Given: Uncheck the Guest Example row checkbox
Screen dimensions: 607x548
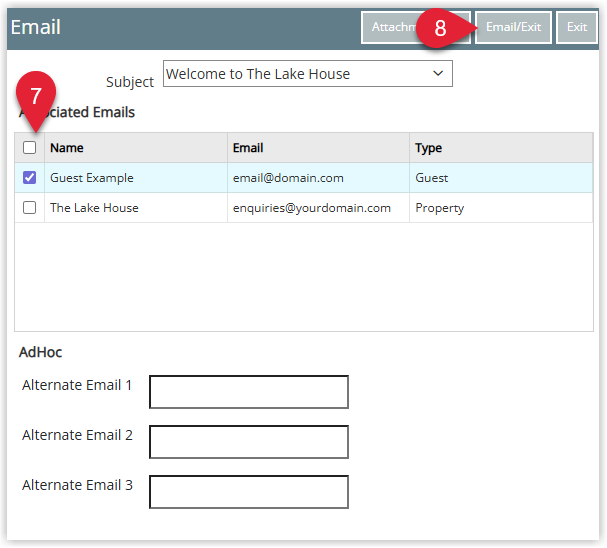Looking at the screenshot, I should (x=29, y=178).
